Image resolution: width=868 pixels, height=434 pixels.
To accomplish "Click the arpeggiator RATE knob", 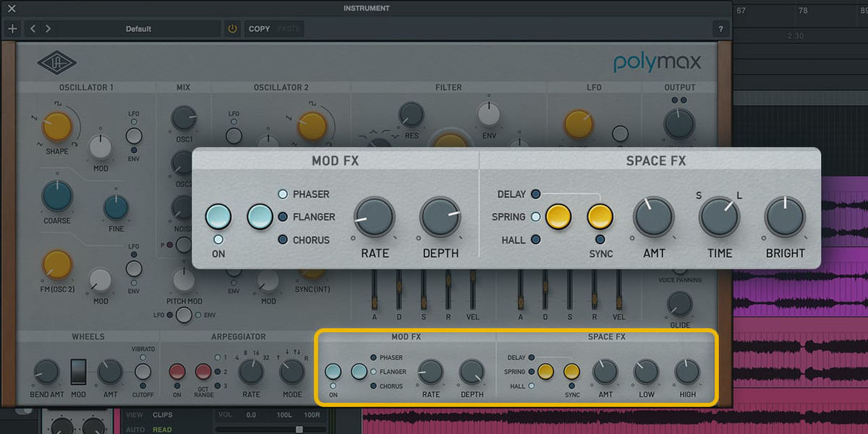I will [x=251, y=372].
